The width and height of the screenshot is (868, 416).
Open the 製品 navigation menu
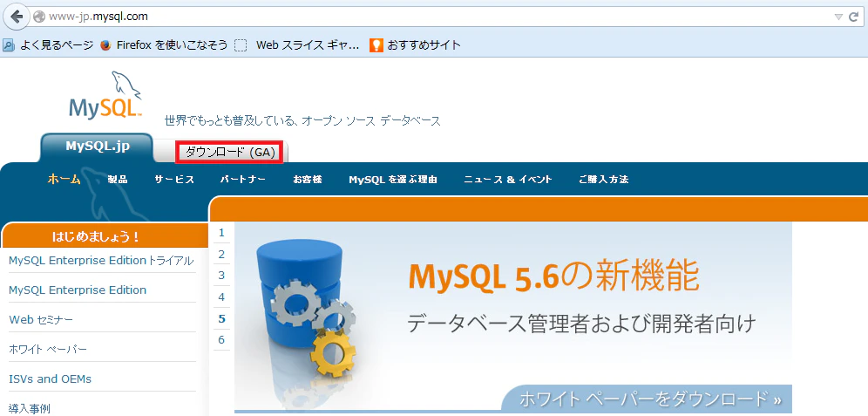pos(118,180)
